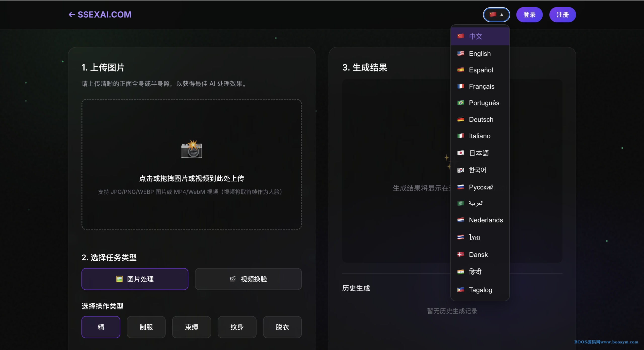The height and width of the screenshot is (350, 644).
Task: Open the SSEXAI.COM home link
Action: tap(104, 15)
